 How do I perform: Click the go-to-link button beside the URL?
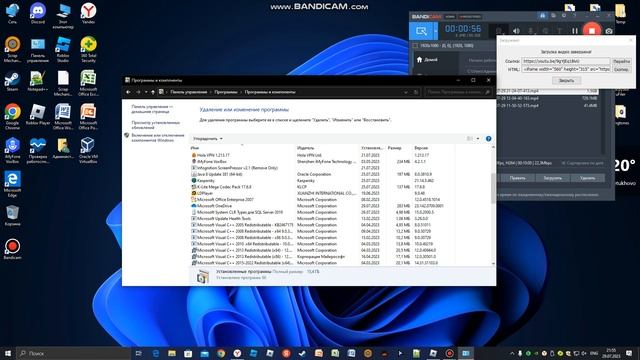tap(621, 61)
